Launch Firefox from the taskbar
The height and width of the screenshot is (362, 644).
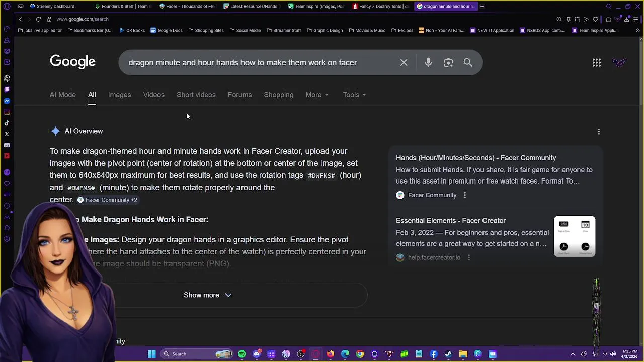[330, 354]
